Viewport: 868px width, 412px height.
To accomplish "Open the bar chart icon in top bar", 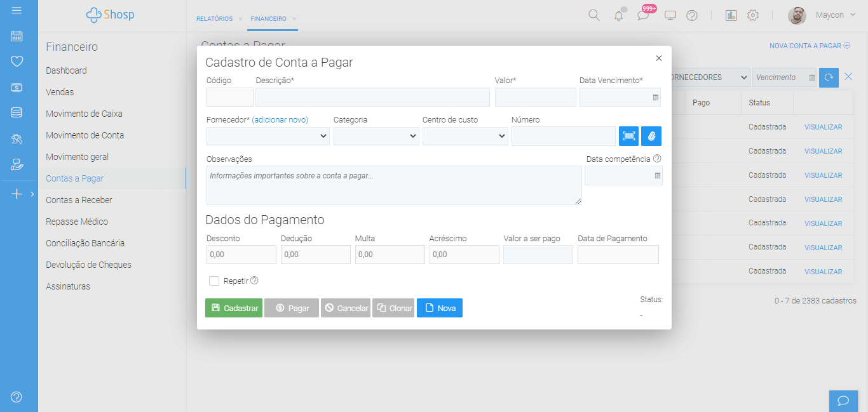I will point(731,15).
